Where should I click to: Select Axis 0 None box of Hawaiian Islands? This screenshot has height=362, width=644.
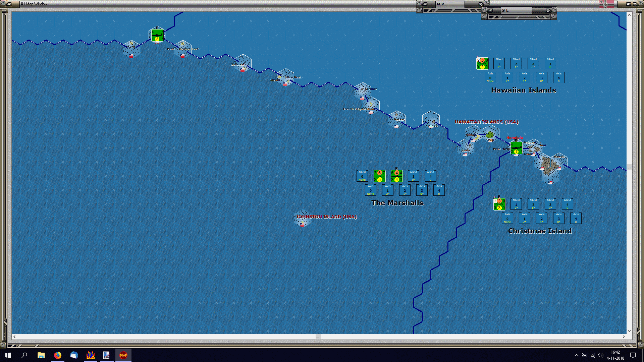[x=490, y=77]
